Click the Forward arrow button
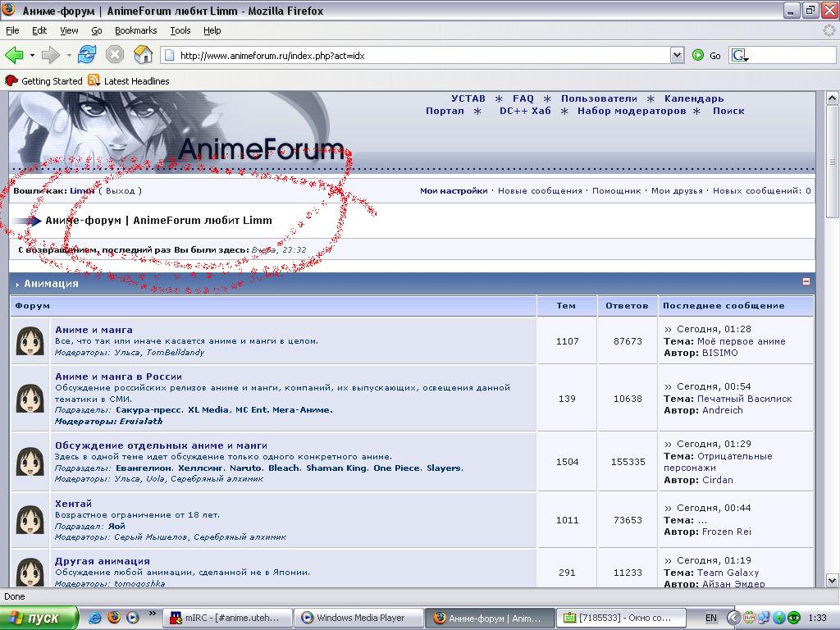This screenshot has width=840, height=630. (50, 55)
